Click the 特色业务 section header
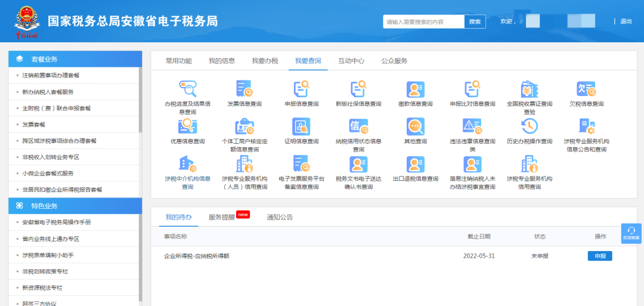 (x=75, y=206)
